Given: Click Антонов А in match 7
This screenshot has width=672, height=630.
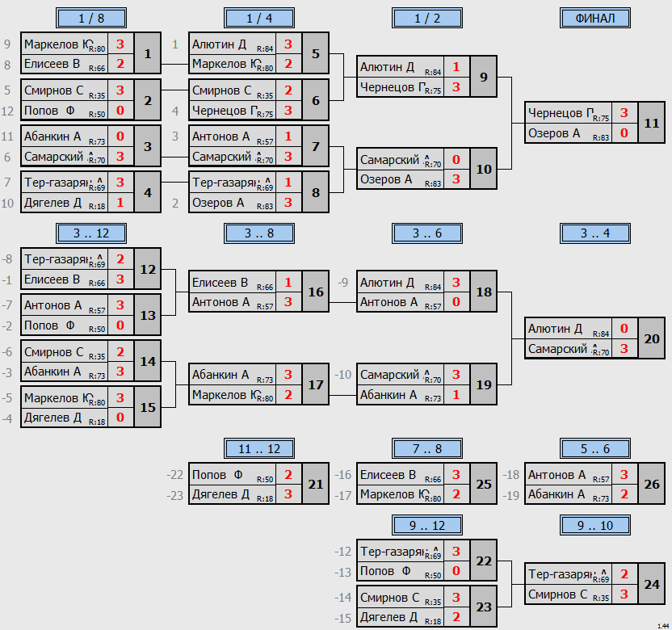Looking at the screenshot, I should [x=220, y=136].
